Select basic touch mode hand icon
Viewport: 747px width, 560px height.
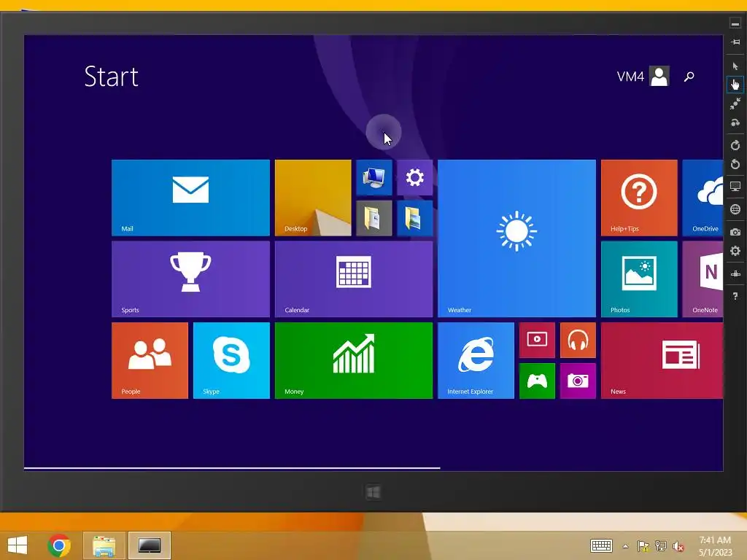(x=735, y=85)
